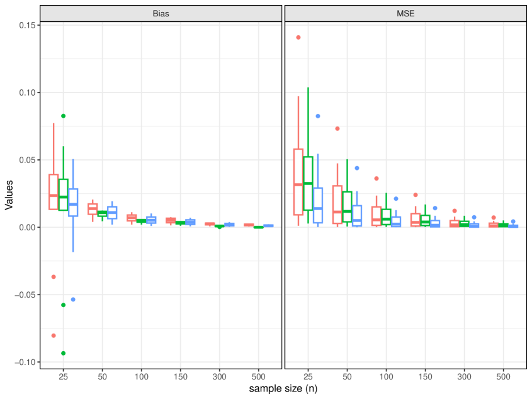Click the blue boxplot at n=25 in Bias panel

click(73, 203)
